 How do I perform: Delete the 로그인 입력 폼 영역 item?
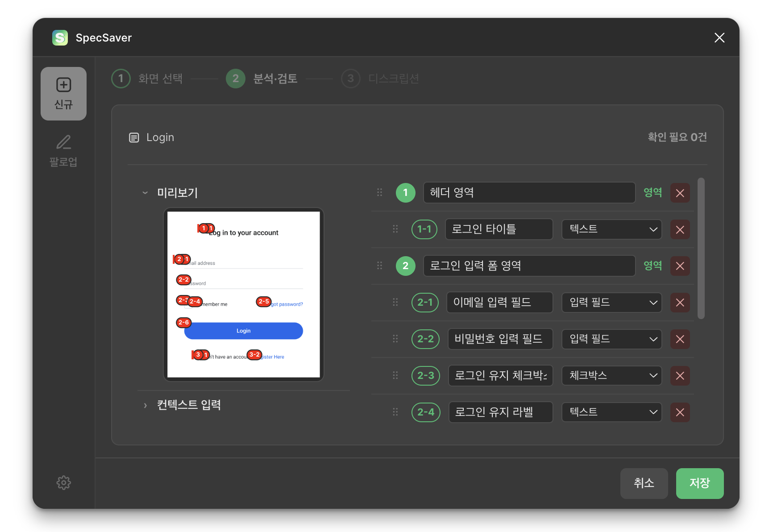tap(680, 266)
